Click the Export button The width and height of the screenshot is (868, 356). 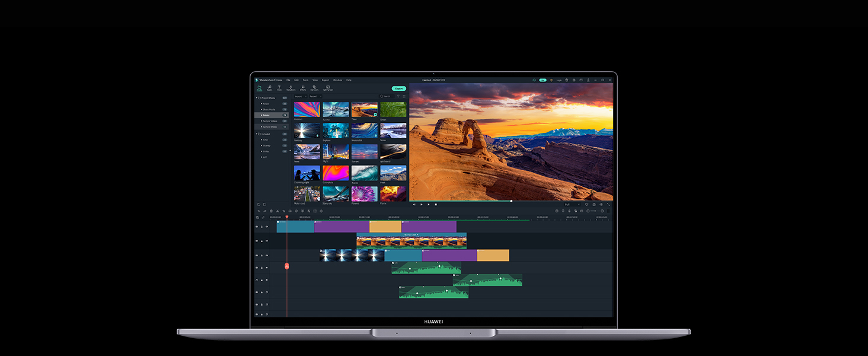point(399,88)
